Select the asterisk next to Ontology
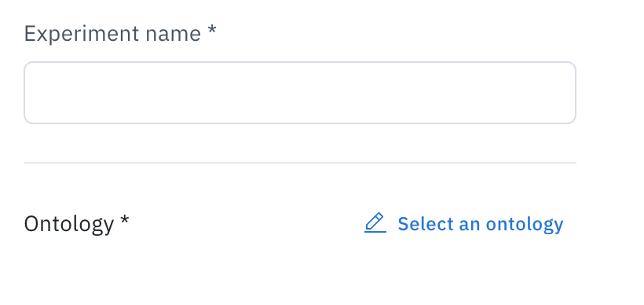644x305 pixels. pyautogui.click(x=124, y=220)
